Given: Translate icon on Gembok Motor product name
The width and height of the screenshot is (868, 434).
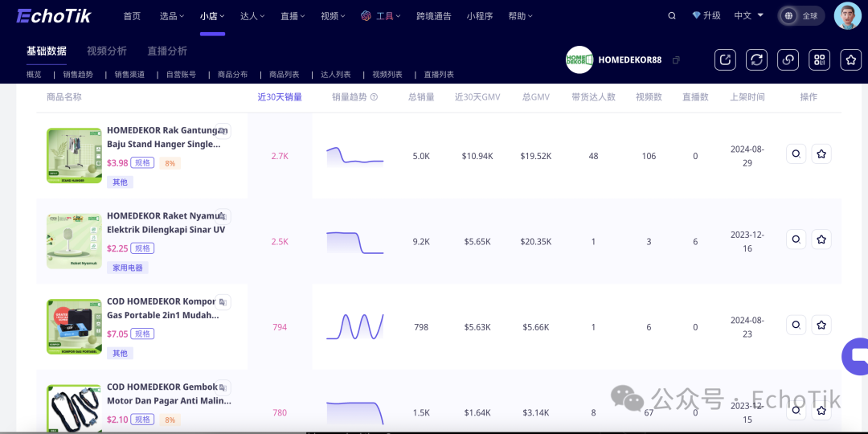Looking at the screenshot, I should (223, 387).
